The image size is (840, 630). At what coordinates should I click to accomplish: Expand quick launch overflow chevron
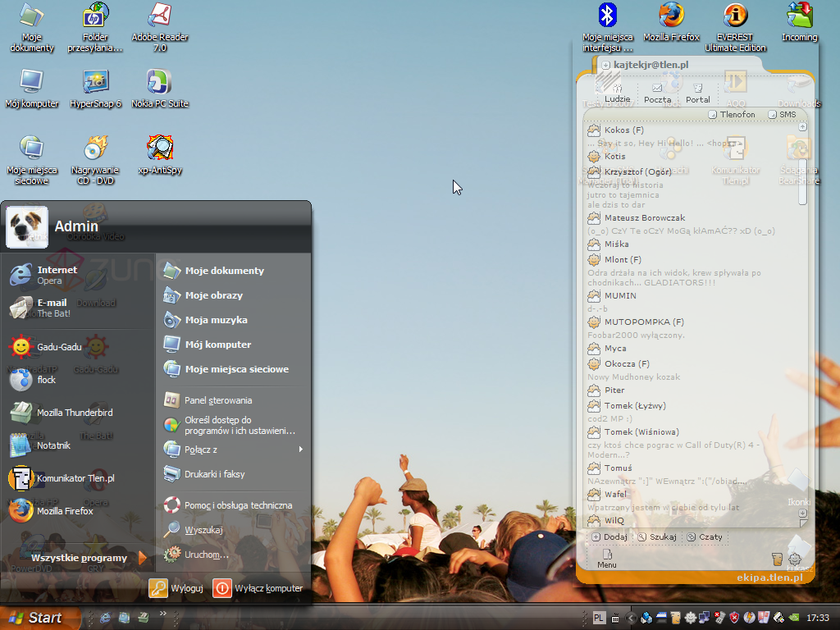click(x=163, y=614)
